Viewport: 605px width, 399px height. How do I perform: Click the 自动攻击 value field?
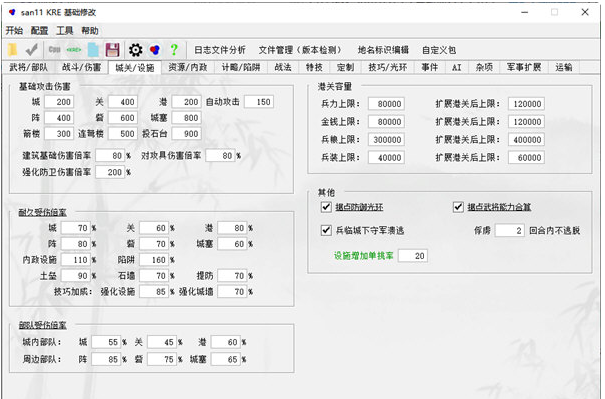pos(259,102)
